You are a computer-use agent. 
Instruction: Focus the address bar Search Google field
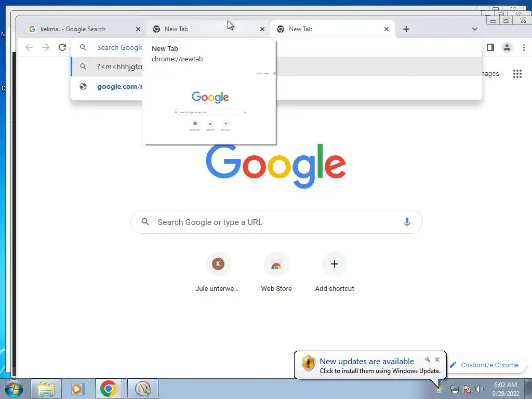coord(276,47)
